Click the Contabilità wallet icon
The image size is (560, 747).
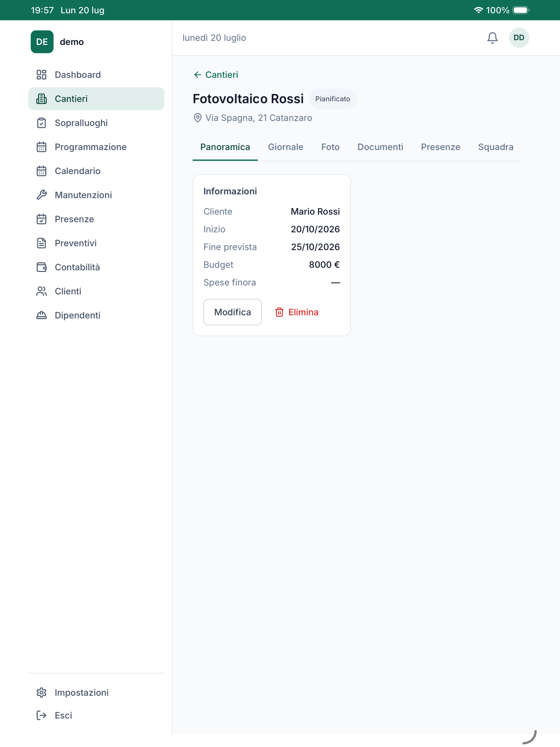(x=41, y=267)
